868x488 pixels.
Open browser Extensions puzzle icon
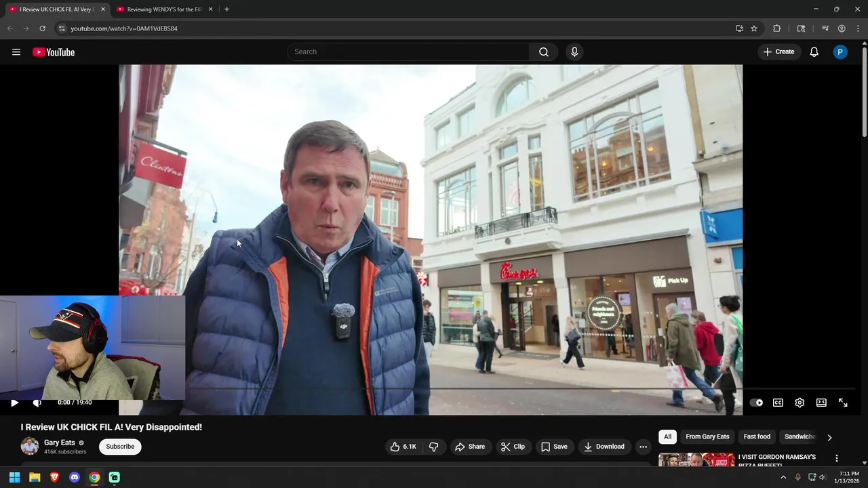pos(777,28)
